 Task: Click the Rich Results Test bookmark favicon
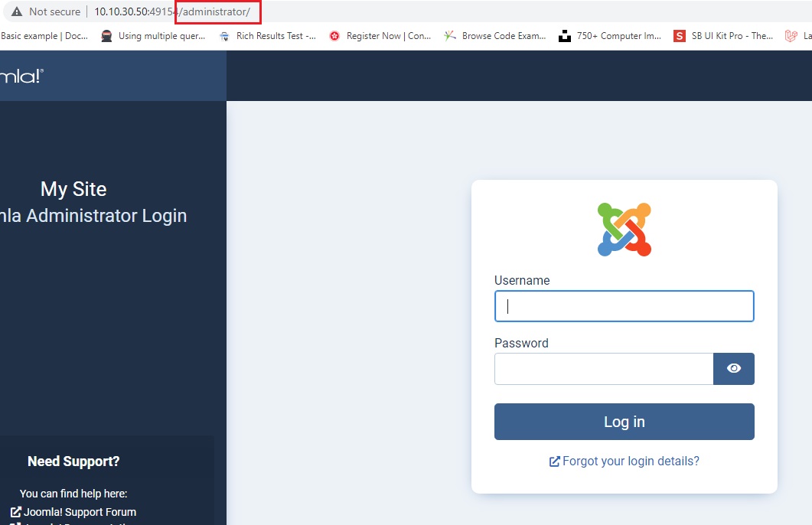[x=224, y=36]
